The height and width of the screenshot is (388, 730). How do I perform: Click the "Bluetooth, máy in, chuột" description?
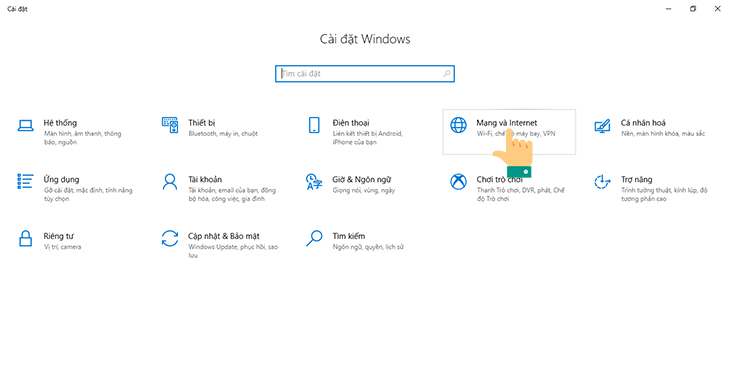click(x=223, y=134)
